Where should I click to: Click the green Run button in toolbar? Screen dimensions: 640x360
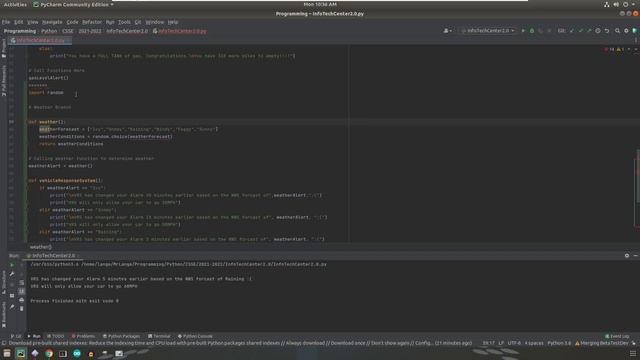[523, 31]
